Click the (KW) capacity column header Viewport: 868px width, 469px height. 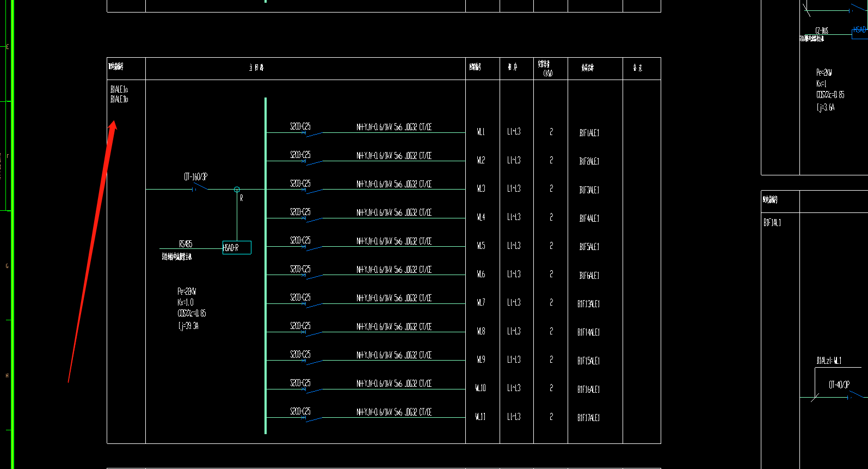coord(548,74)
